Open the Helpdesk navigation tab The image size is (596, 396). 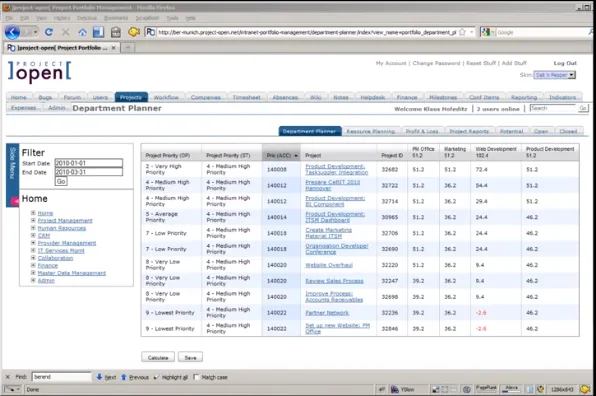coord(372,97)
